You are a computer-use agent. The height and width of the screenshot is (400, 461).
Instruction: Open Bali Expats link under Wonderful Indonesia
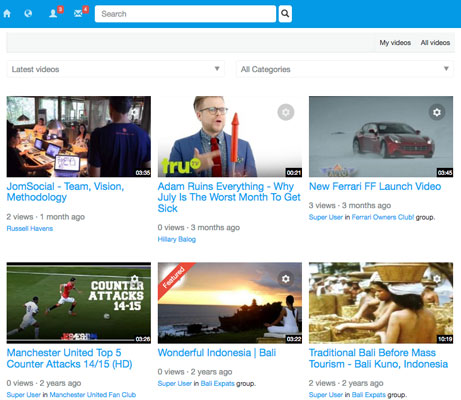pyautogui.click(x=217, y=383)
